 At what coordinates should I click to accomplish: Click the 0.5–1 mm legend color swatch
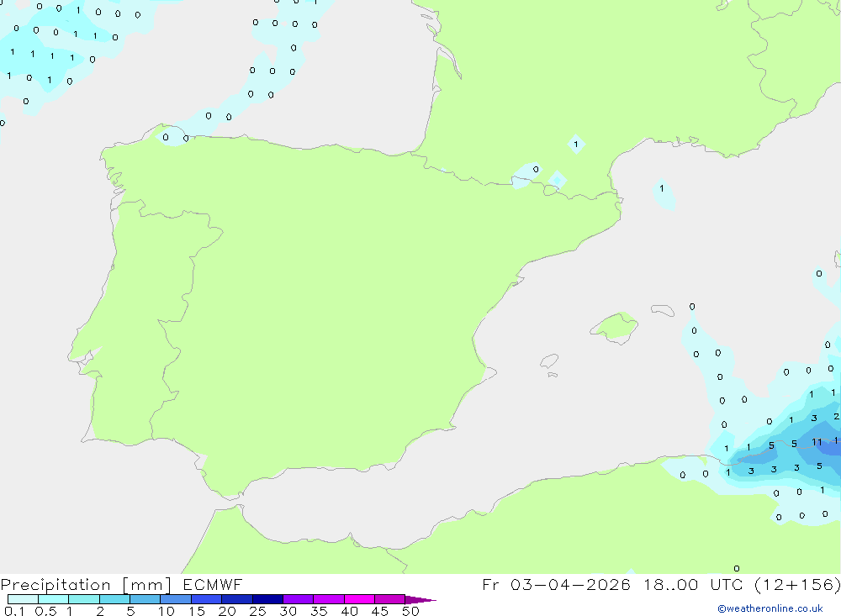53,599
